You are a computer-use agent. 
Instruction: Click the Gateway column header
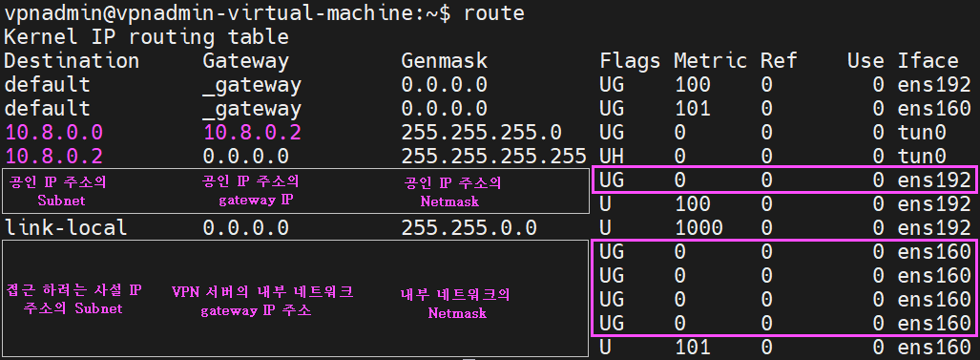coord(245,60)
